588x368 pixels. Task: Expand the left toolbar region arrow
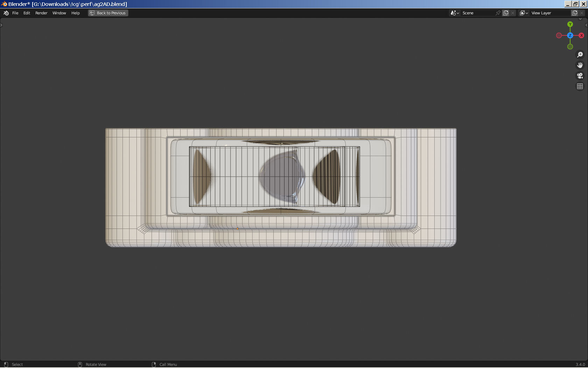click(x=1, y=25)
